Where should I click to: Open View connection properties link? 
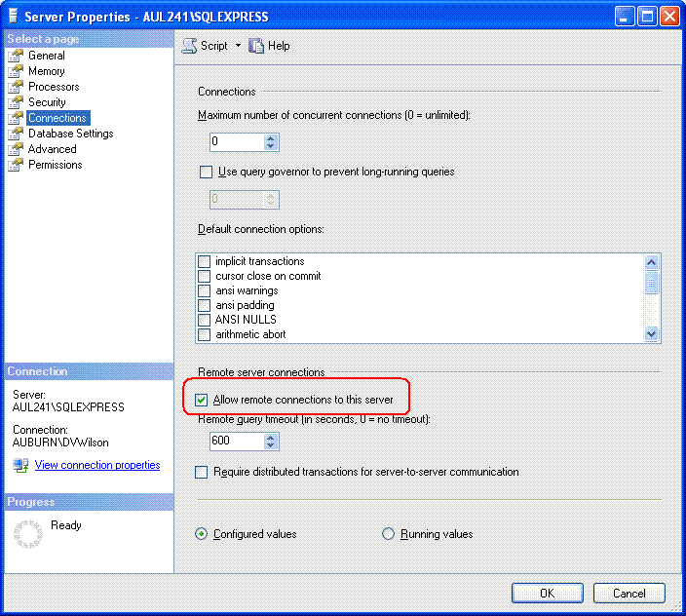97,465
